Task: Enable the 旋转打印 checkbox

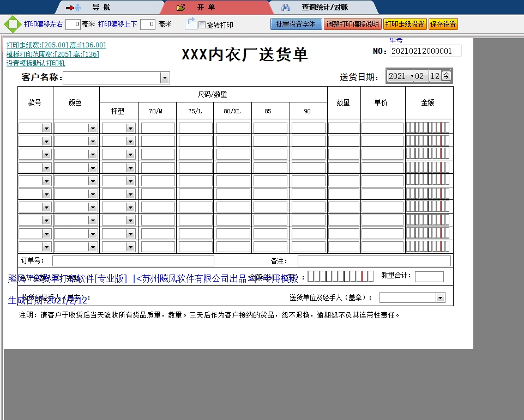Action: 202,25
